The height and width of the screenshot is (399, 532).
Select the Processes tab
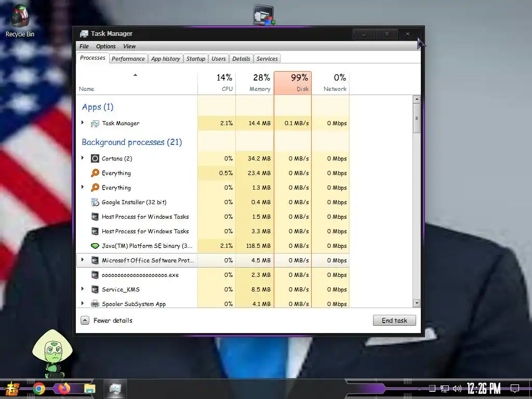[92, 58]
